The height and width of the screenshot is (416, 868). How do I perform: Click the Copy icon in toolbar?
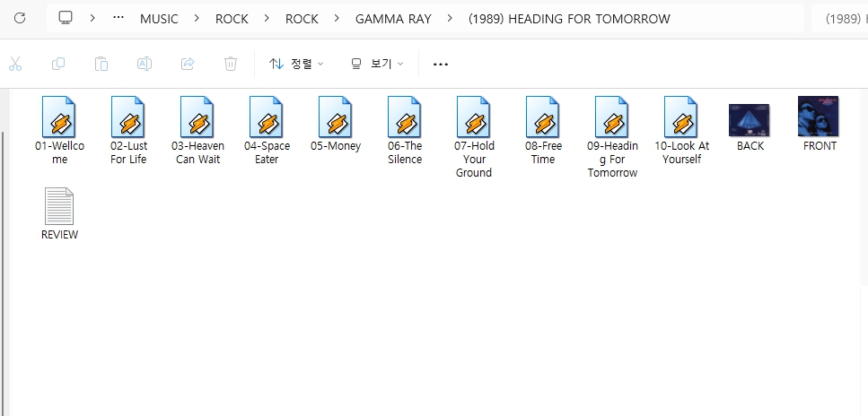[x=58, y=64]
